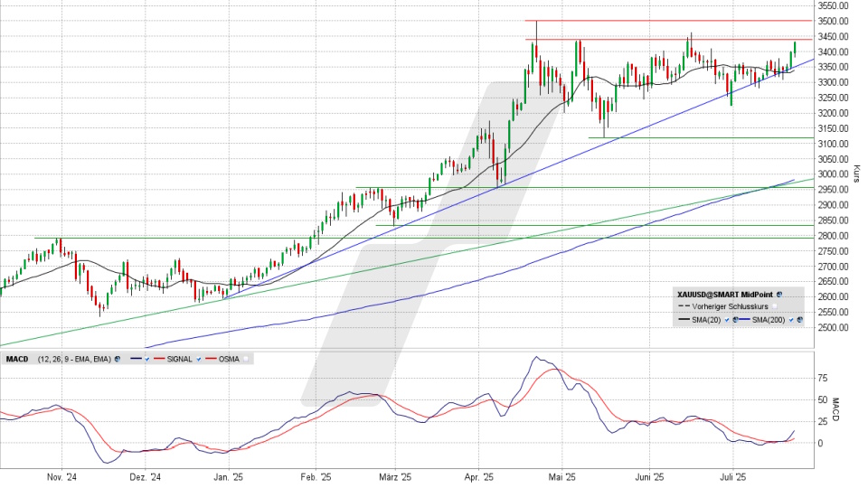Click the XAUUSD@SMART MidPoint legend title
This screenshot has width=868, height=488.
tap(725, 295)
